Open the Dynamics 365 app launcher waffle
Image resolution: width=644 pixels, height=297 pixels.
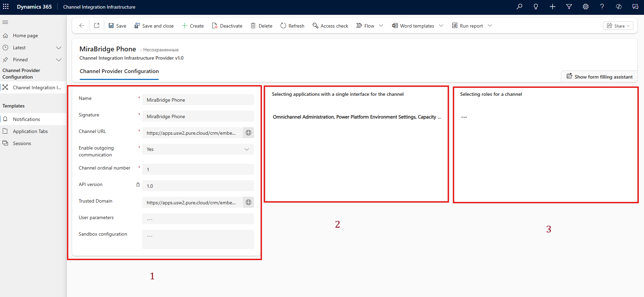6,7
